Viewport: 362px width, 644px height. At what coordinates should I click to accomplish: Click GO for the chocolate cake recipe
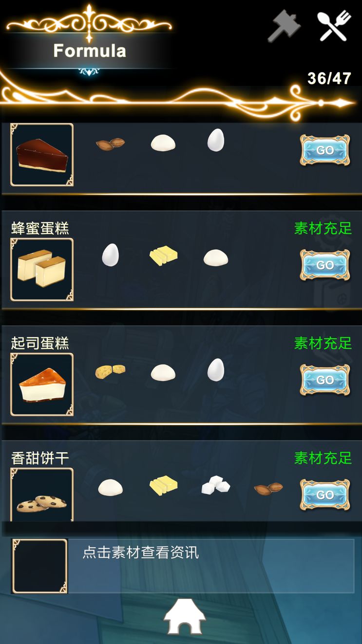(325, 150)
